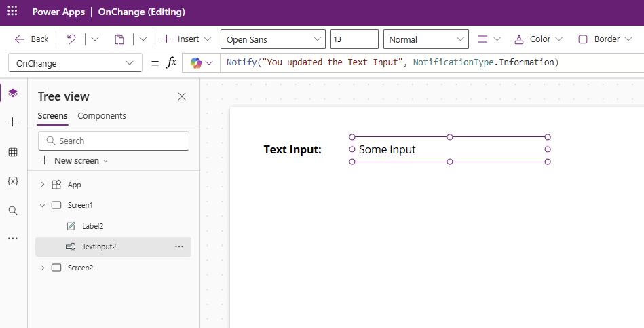
Task: Switch to the Components tab
Action: click(x=101, y=116)
